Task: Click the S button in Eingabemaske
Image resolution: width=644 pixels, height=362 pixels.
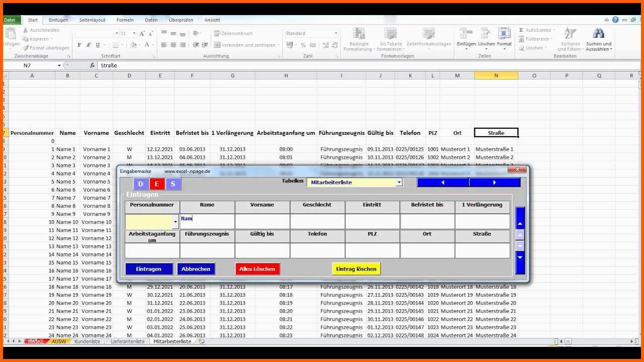Action: click(173, 184)
